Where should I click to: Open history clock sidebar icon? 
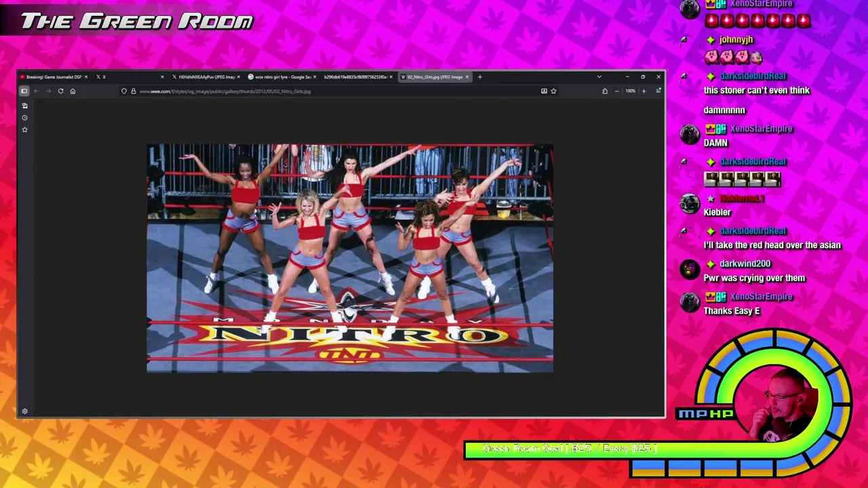[x=24, y=118]
